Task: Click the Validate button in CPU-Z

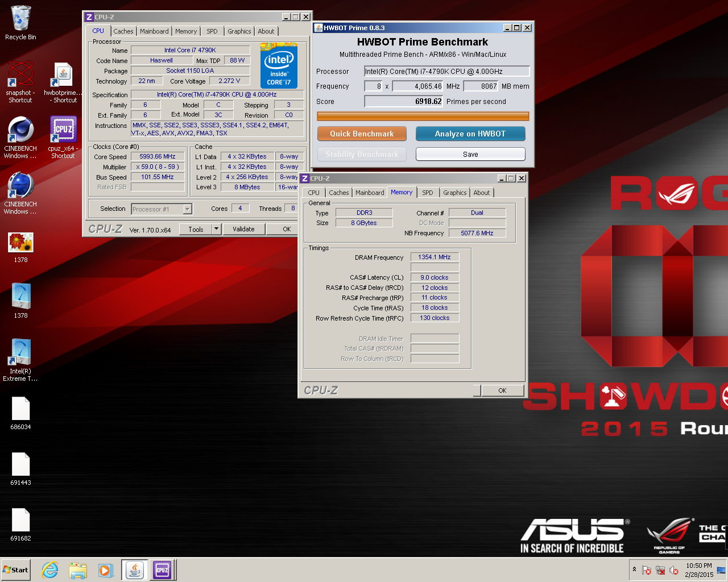Action: click(x=243, y=229)
